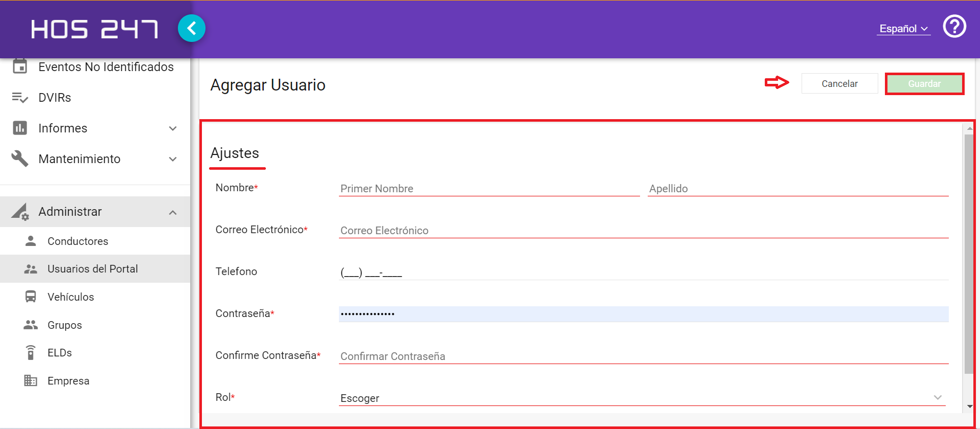Click the Eventos No Identificados calendar icon

click(20, 66)
